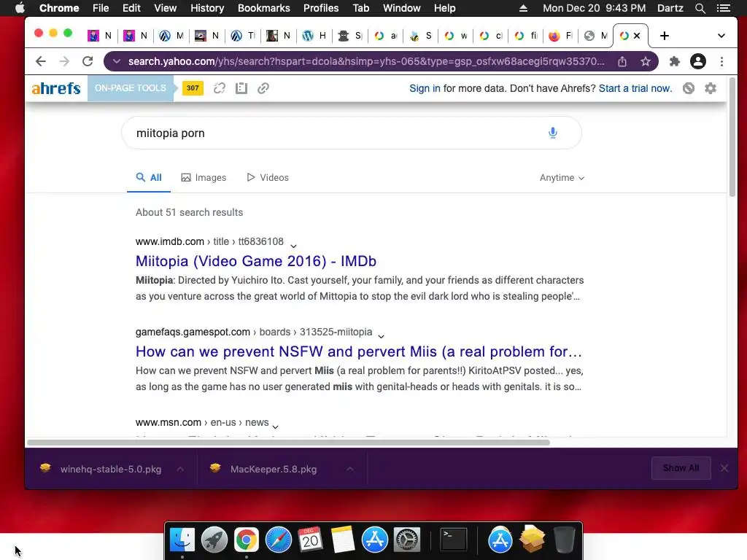Open a new tab with the plus button

[665, 36]
